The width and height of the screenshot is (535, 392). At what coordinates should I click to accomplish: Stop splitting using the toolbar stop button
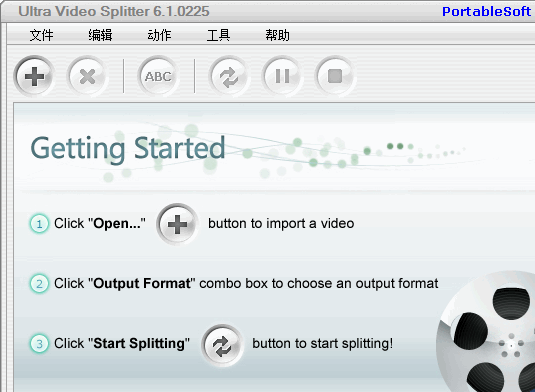[x=335, y=76]
